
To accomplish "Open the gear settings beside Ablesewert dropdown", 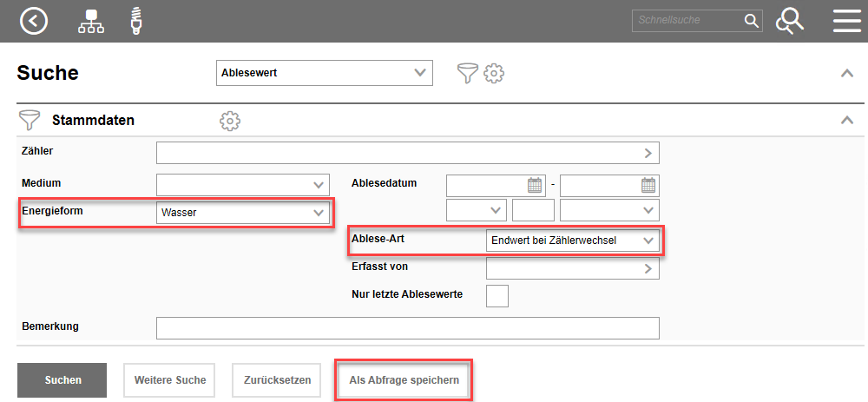I will pyautogui.click(x=494, y=73).
